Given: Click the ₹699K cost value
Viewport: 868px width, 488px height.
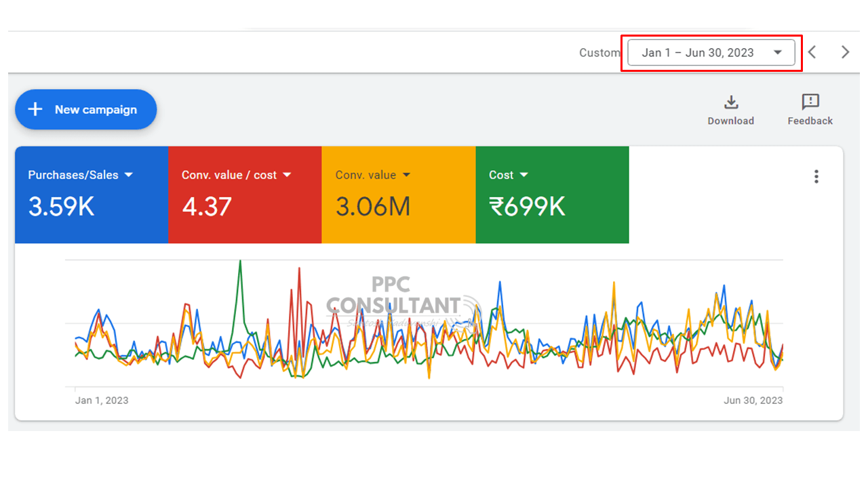Looking at the screenshot, I should [x=527, y=207].
